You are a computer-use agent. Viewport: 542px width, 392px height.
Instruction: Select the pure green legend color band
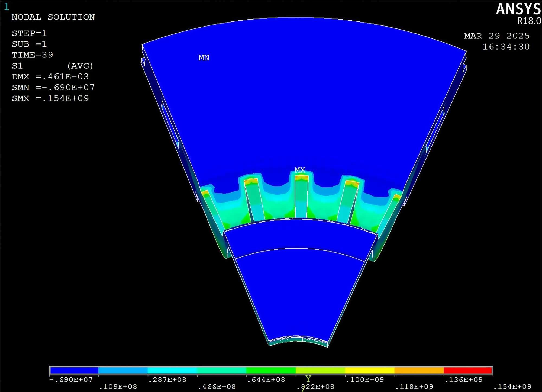271,370
